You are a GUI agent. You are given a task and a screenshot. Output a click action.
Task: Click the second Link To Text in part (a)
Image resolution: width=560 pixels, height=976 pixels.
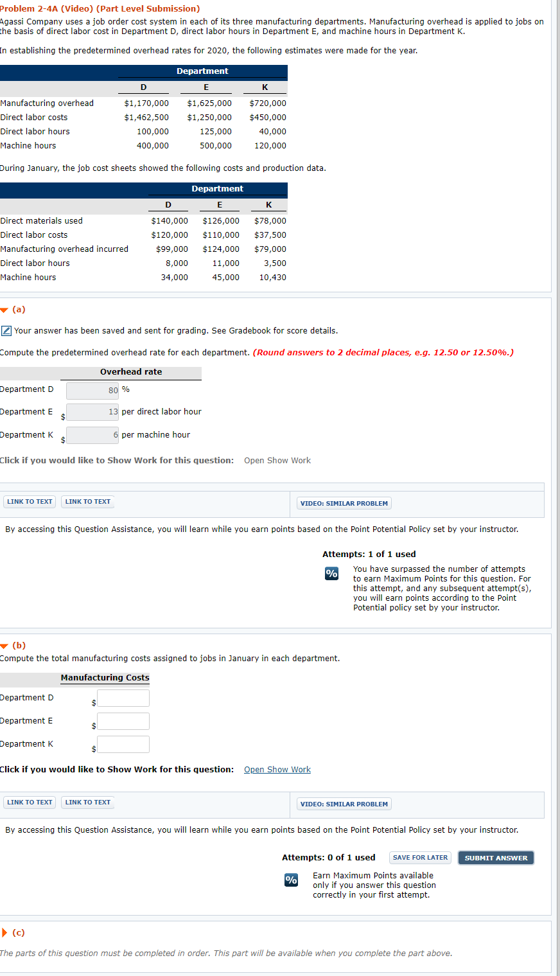[x=87, y=501]
